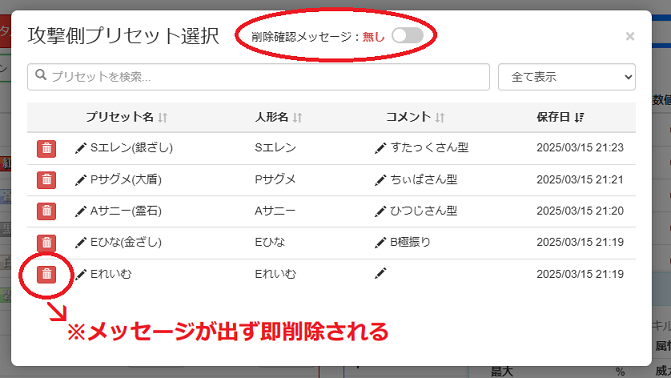Select preset name Eれいむ
Image resolution: width=671 pixels, height=378 pixels.
coord(111,274)
